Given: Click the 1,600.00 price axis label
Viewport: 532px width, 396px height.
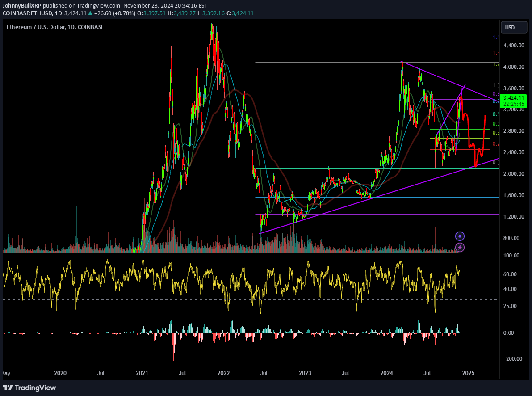Looking at the screenshot, I should [514, 195].
